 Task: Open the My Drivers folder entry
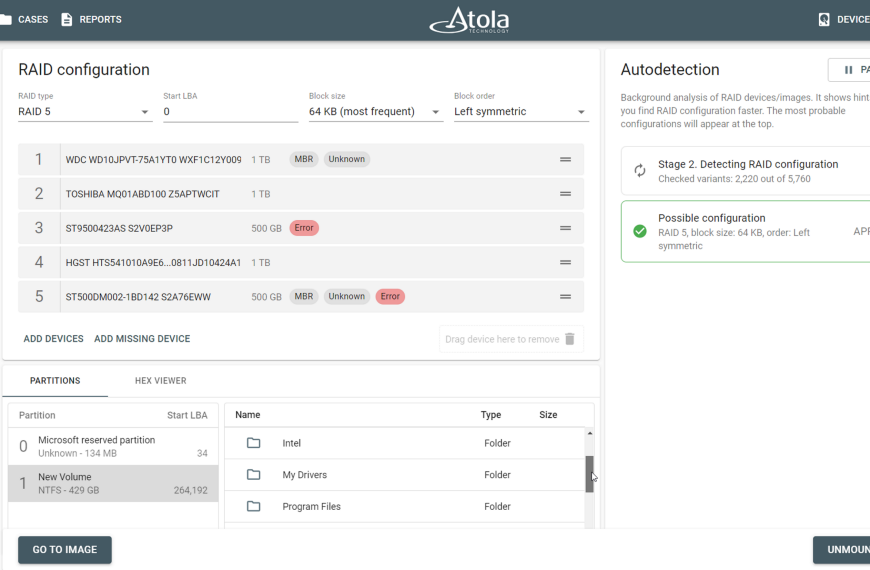tap(404, 475)
